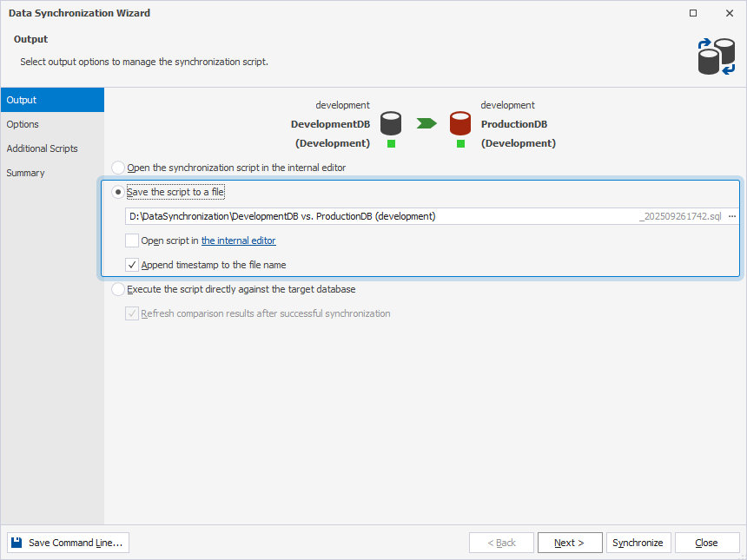Click the DevelopmentDB black database cylinder icon
This screenshot has width=747, height=560.
(390, 122)
